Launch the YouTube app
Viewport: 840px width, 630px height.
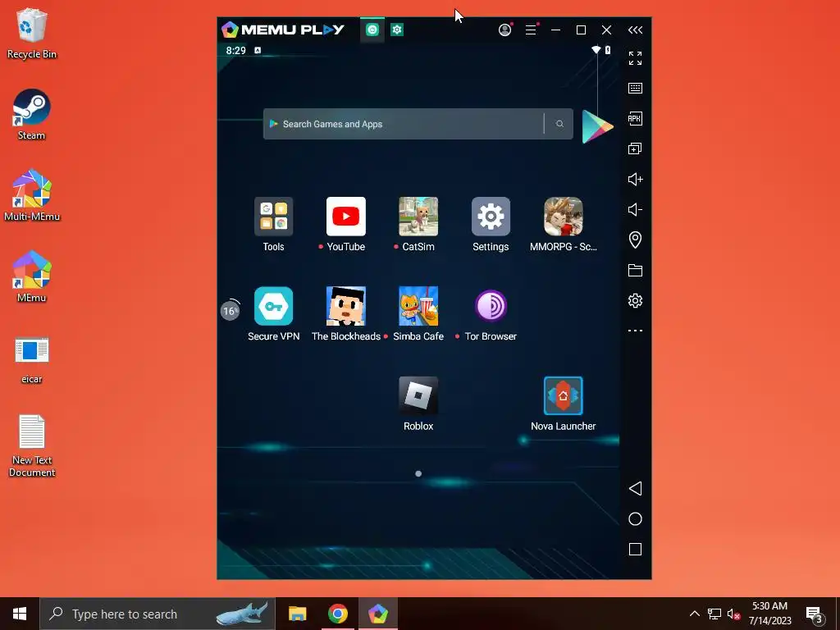click(x=345, y=217)
